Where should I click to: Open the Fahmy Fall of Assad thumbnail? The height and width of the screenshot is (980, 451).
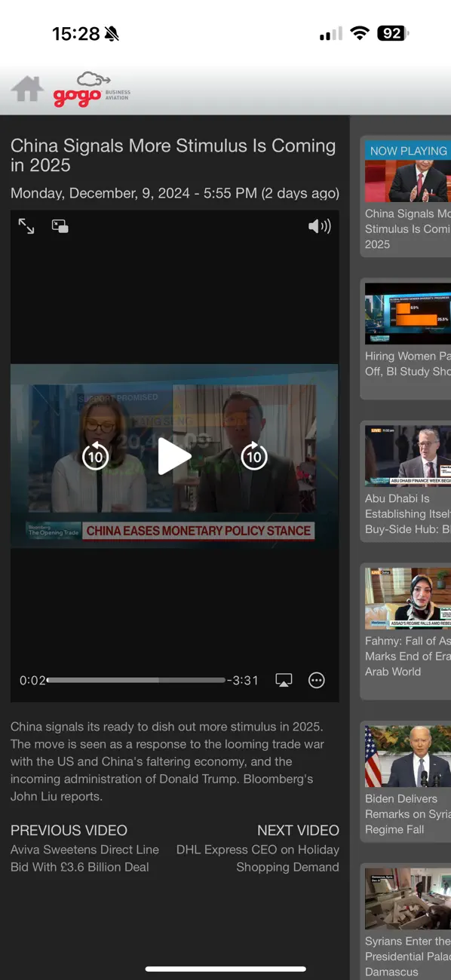408,599
